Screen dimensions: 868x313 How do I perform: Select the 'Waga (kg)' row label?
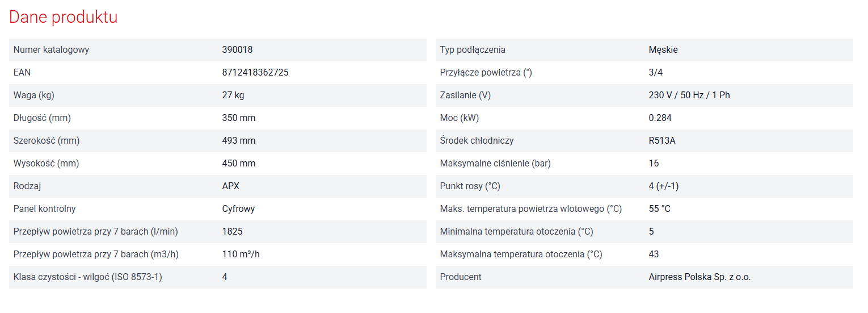point(34,95)
